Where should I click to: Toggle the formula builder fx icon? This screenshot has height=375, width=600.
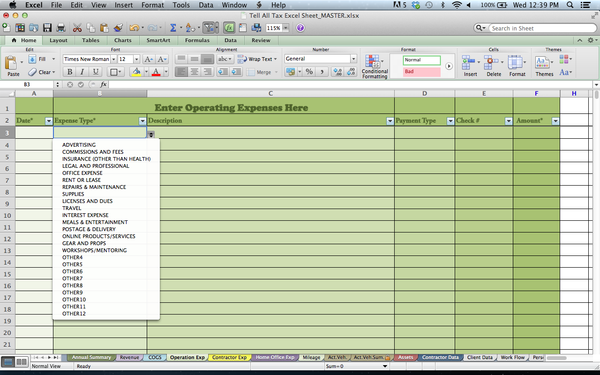(229, 28)
